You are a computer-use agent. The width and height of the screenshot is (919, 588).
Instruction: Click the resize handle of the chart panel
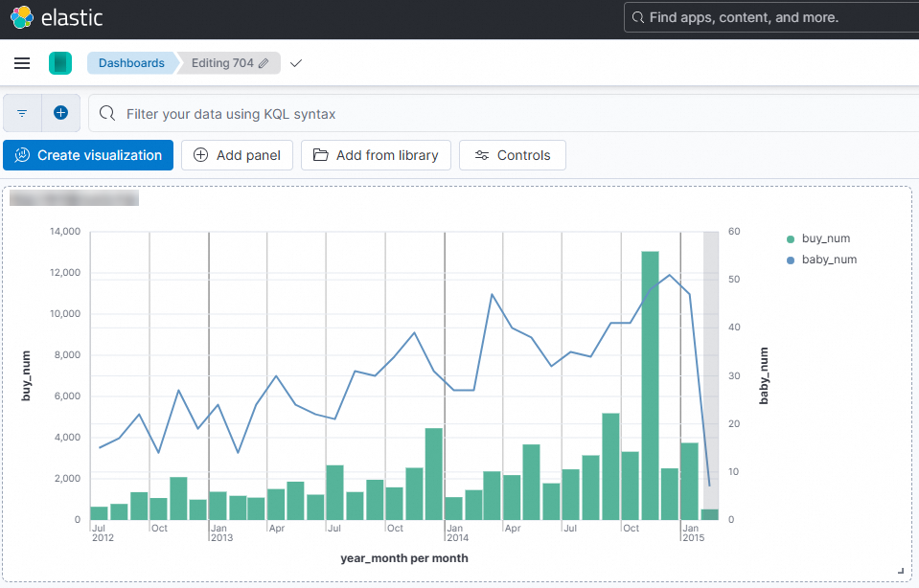pos(901,571)
